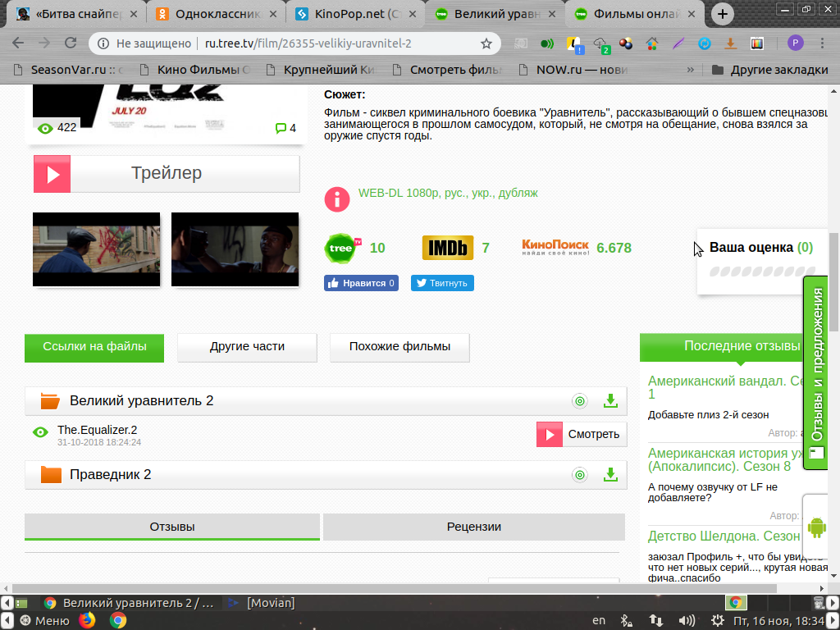Click download icon for Великий уравнитель 2 folder
The image size is (840, 630).
coord(609,401)
